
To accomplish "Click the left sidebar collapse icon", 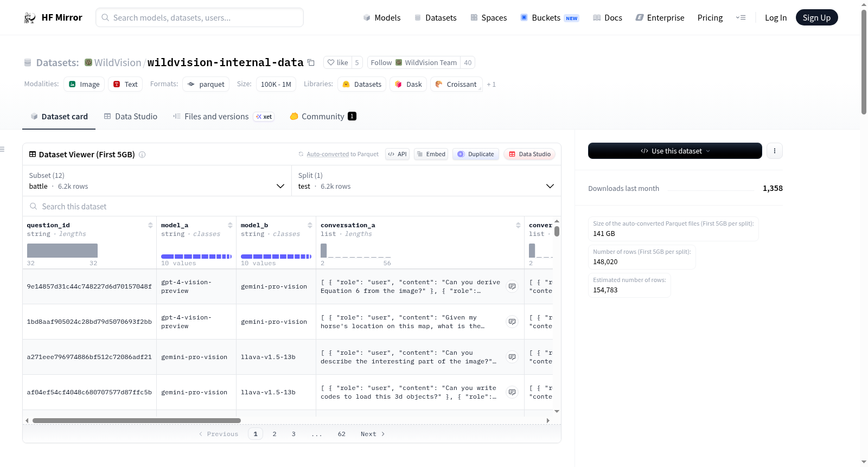I will click(2, 149).
